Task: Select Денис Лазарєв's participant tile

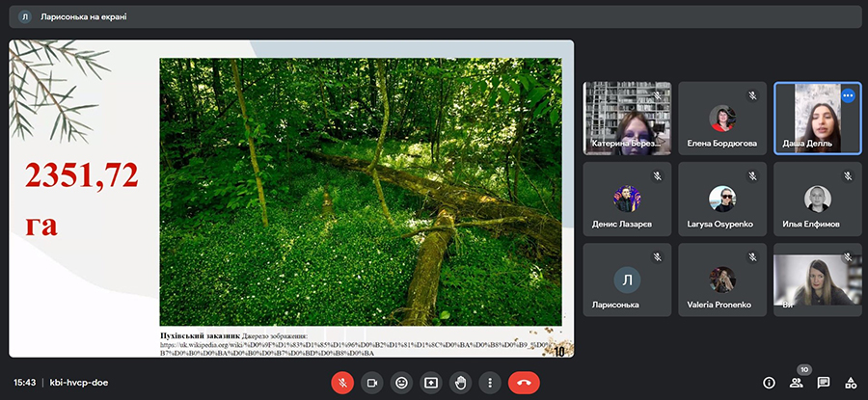Action: tap(627, 199)
